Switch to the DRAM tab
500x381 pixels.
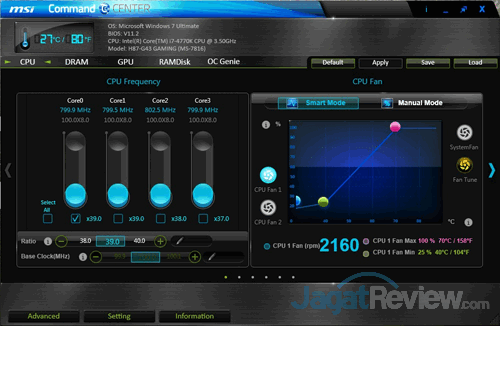(77, 62)
